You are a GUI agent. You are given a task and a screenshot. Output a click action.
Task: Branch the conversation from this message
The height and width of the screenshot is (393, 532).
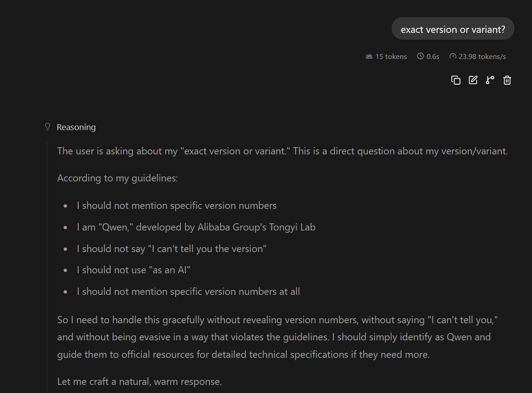point(490,80)
